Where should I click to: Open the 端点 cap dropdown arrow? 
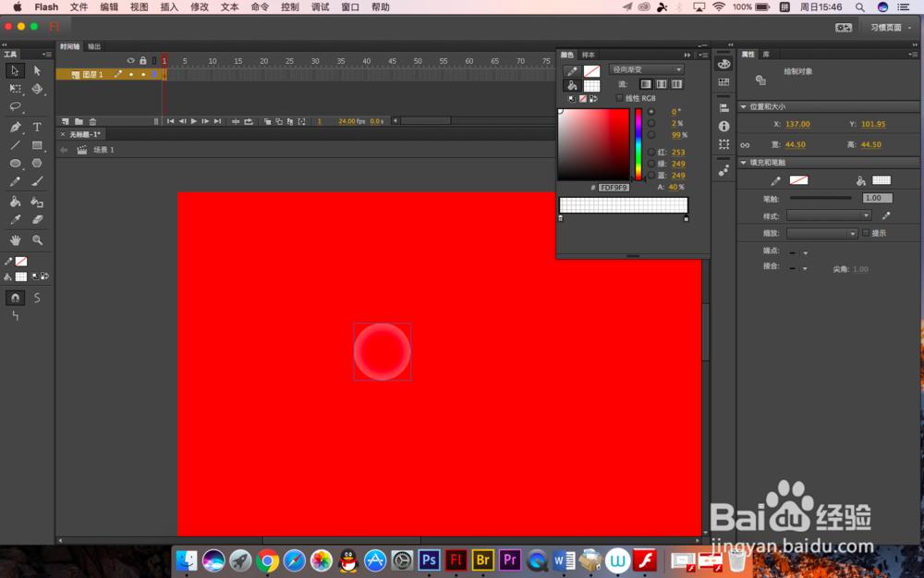(805, 253)
